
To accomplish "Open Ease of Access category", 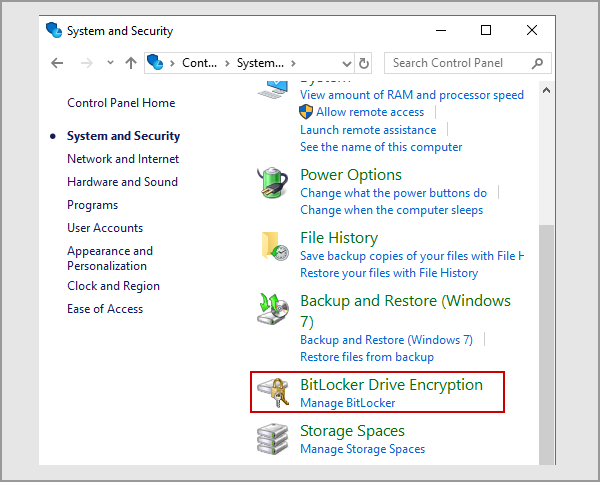I will [105, 309].
